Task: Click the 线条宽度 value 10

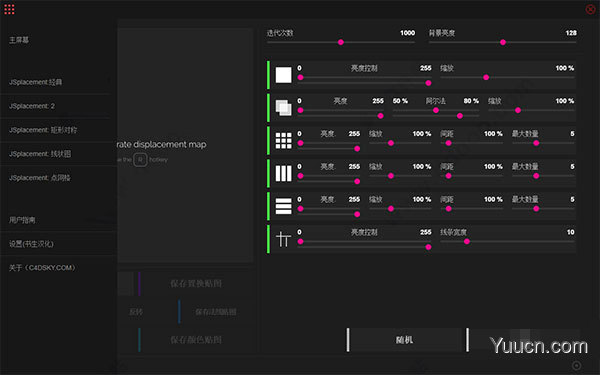Action: (x=571, y=232)
